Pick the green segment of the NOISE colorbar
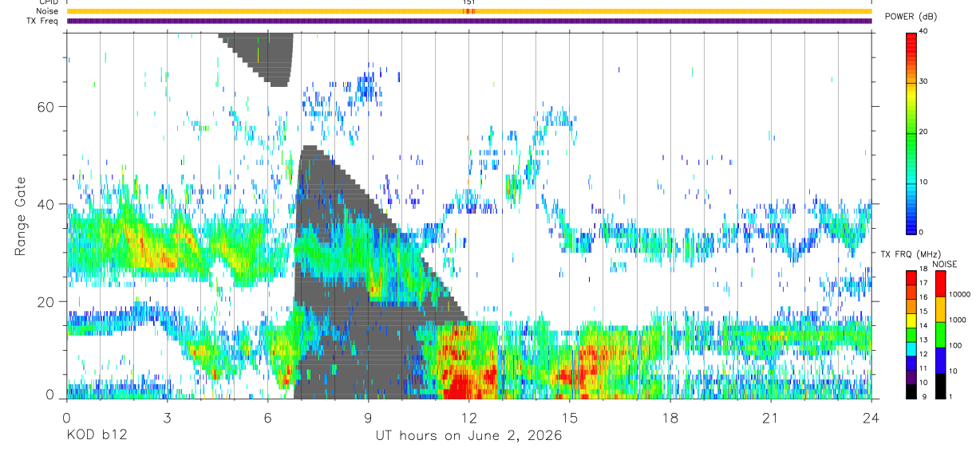The height and width of the screenshot is (452, 980). [940, 335]
